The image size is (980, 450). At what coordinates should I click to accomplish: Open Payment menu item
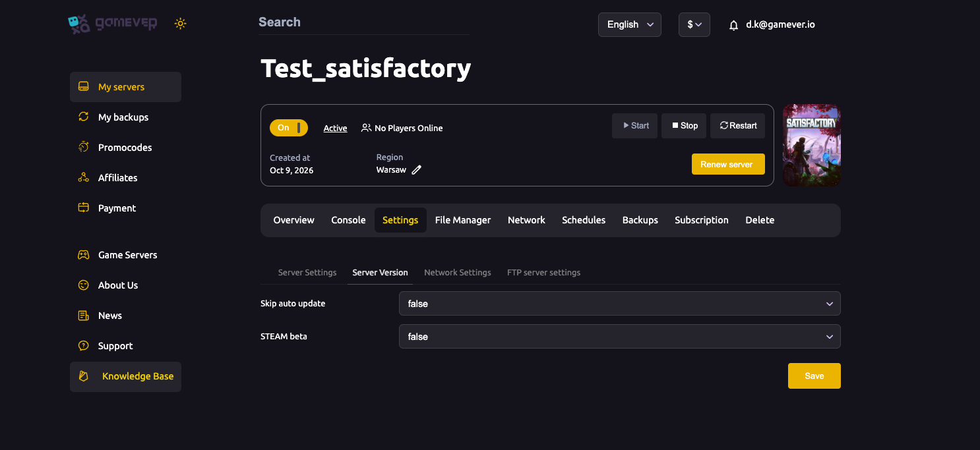click(x=125, y=208)
